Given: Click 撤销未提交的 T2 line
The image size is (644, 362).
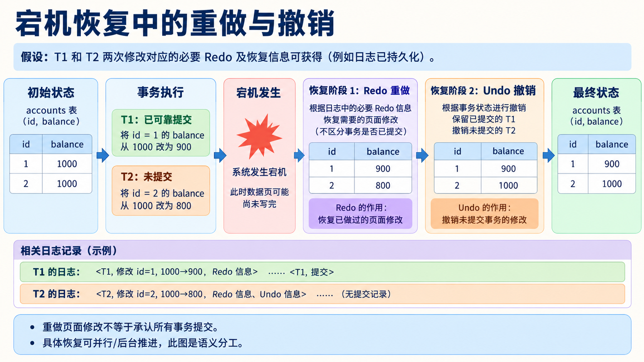Looking at the screenshot, I should (x=483, y=130).
